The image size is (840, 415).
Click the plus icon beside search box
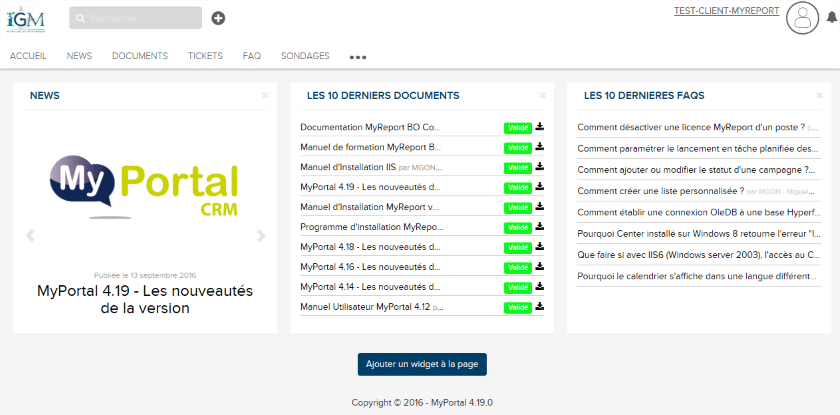(218, 18)
